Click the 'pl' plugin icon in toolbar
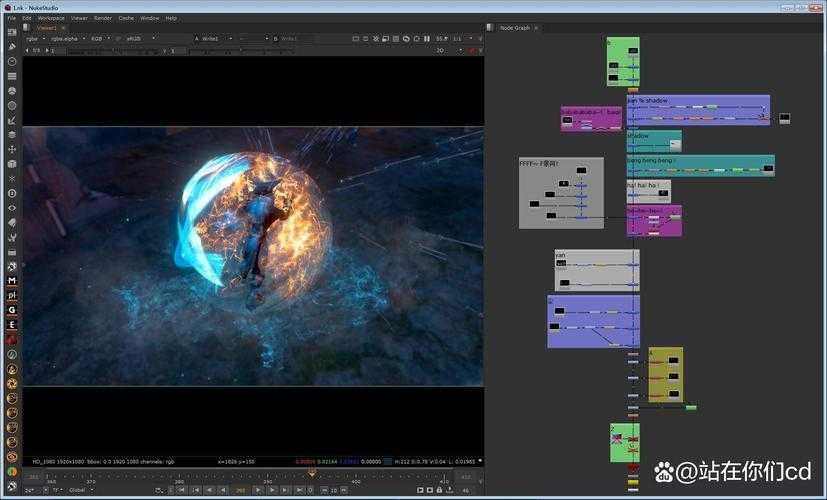The image size is (827, 500). 12,296
